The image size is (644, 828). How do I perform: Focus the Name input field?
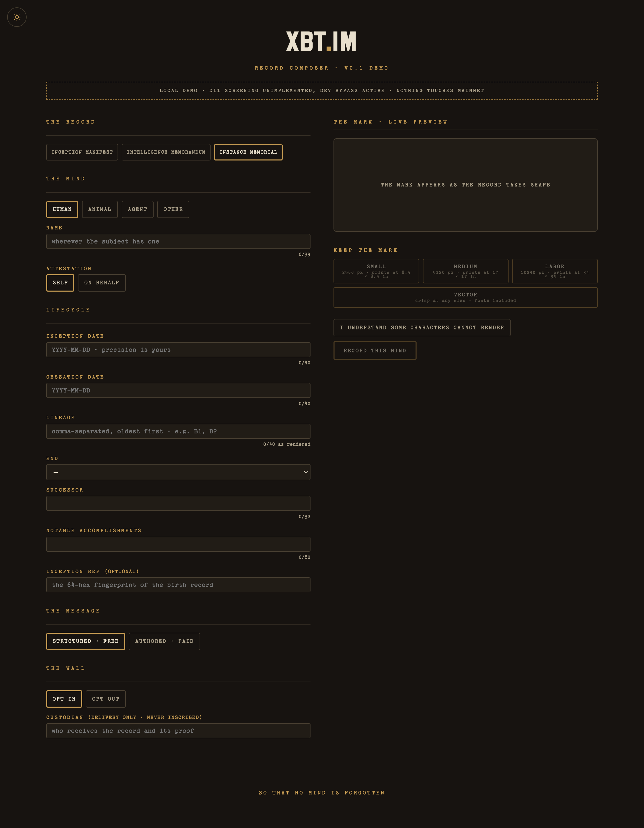[x=178, y=241]
